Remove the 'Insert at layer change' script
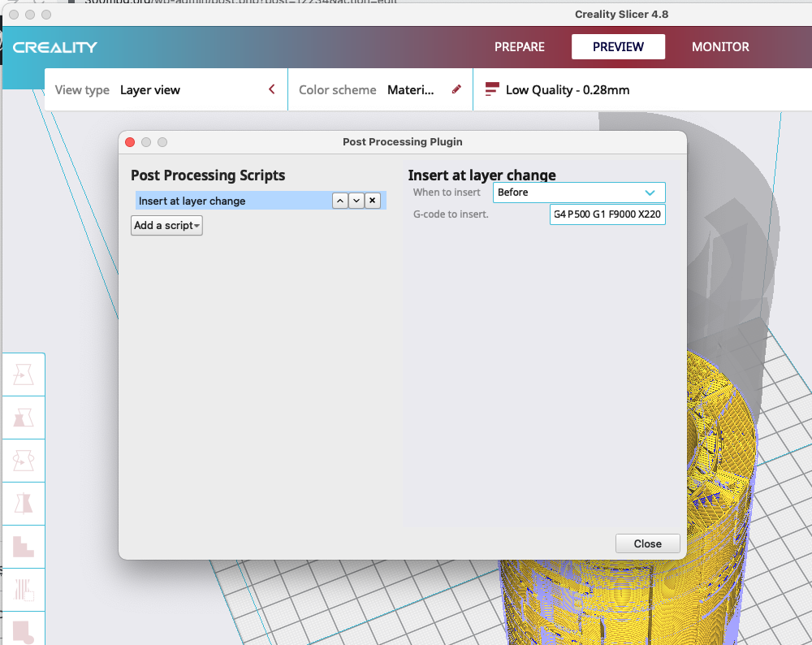 [373, 201]
